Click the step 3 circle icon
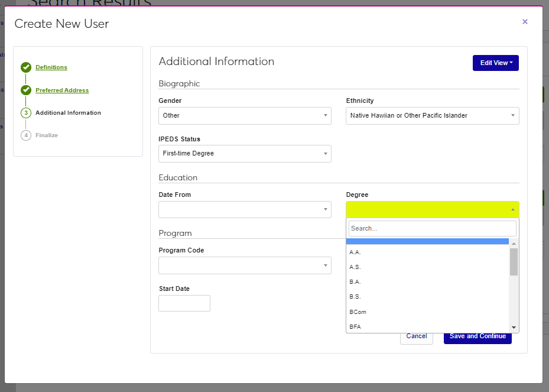549x392 pixels. point(26,113)
